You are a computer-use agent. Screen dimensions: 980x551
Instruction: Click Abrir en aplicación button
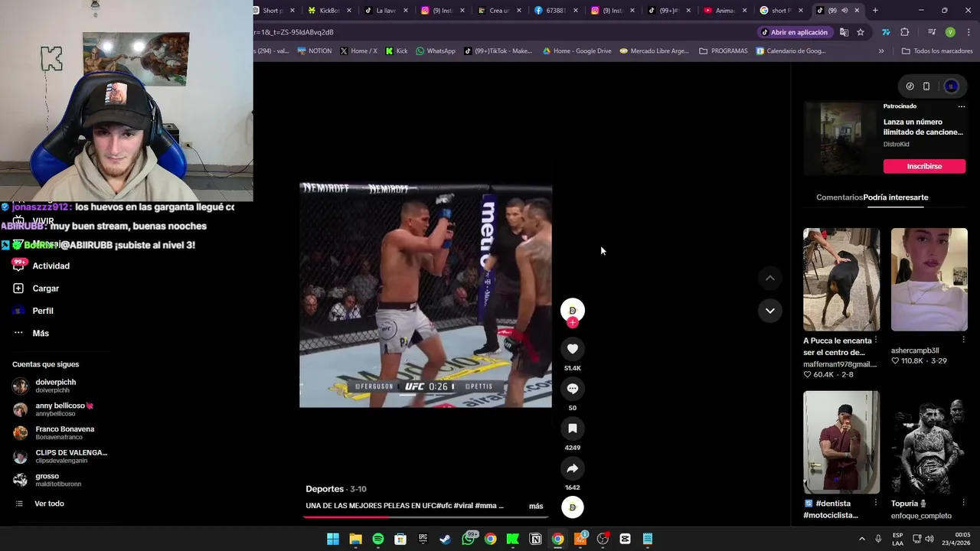794,32
